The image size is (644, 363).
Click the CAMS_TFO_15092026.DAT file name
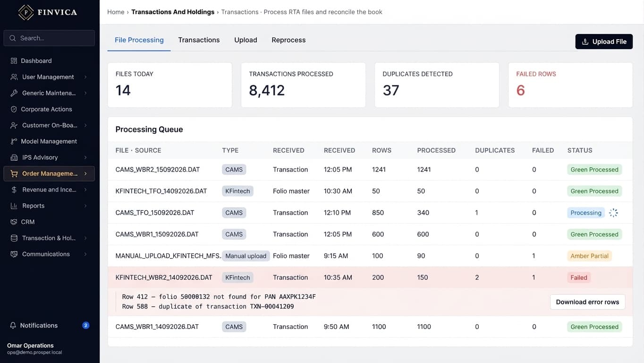click(155, 213)
